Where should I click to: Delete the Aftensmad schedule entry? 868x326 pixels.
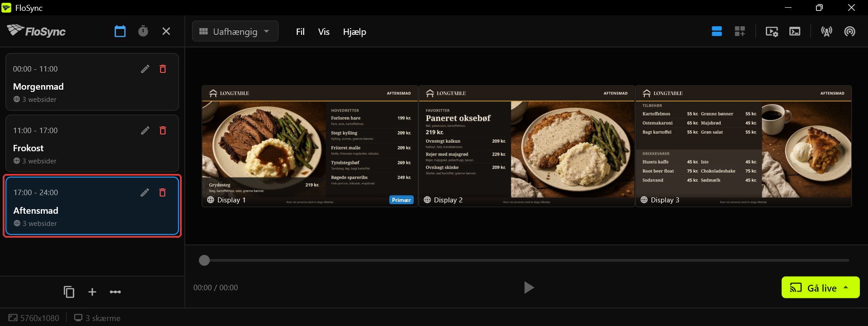pos(163,192)
